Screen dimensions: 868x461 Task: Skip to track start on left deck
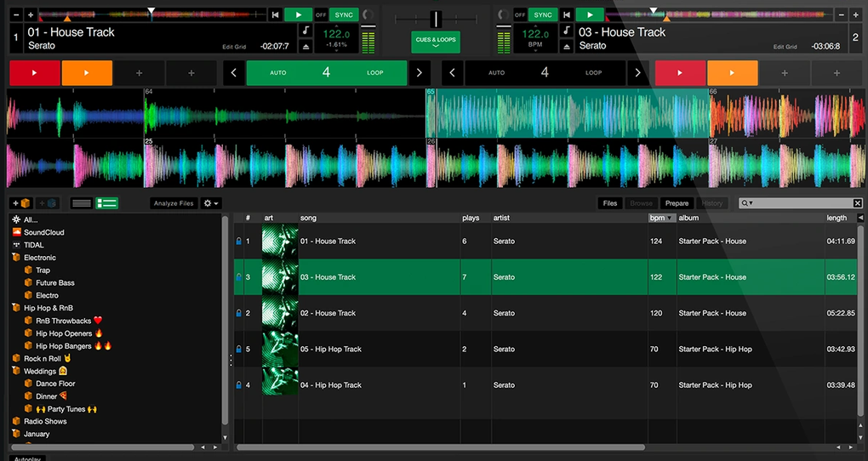pos(275,14)
